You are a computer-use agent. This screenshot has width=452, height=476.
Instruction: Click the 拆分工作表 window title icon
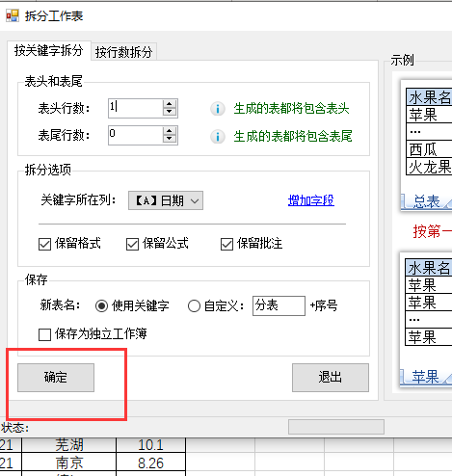(13, 15)
